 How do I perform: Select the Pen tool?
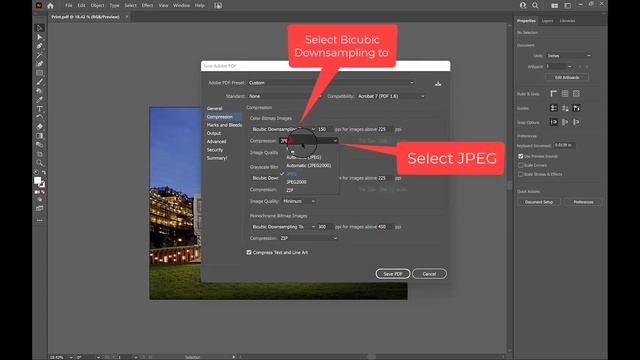click(40, 46)
